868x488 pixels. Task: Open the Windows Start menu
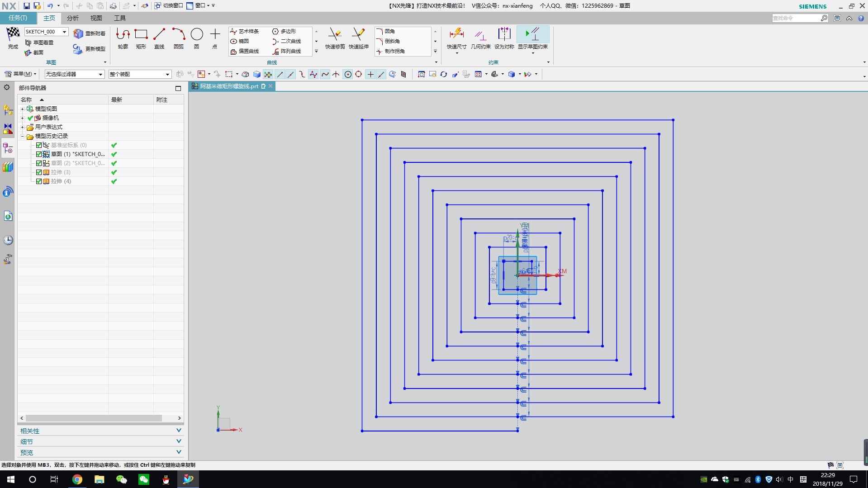pyautogui.click(x=11, y=479)
